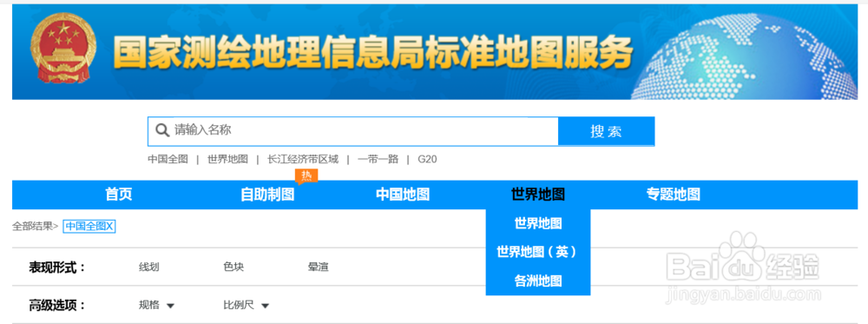Click the 高级选项 label
The width and height of the screenshot is (868, 324).
[57, 305]
